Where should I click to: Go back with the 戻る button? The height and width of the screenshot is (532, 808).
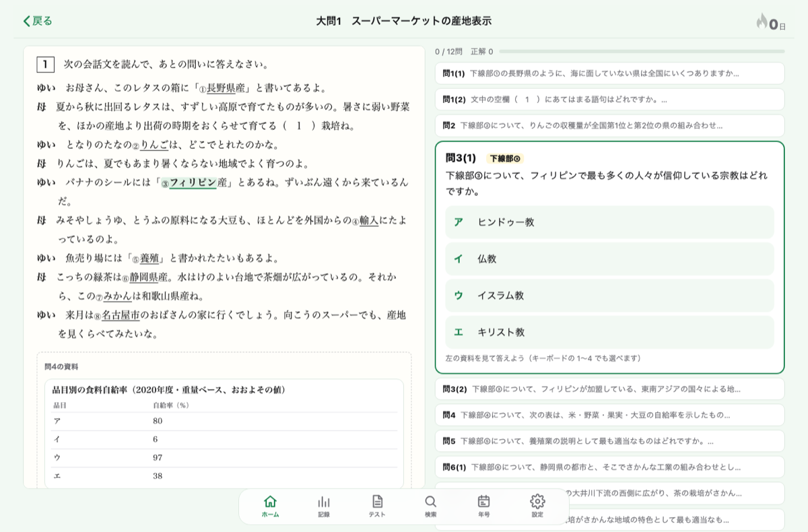point(38,21)
